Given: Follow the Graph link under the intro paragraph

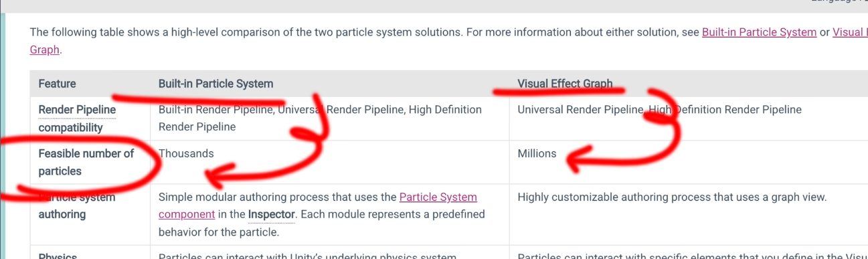Looking at the screenshot, I should [45, 50].
